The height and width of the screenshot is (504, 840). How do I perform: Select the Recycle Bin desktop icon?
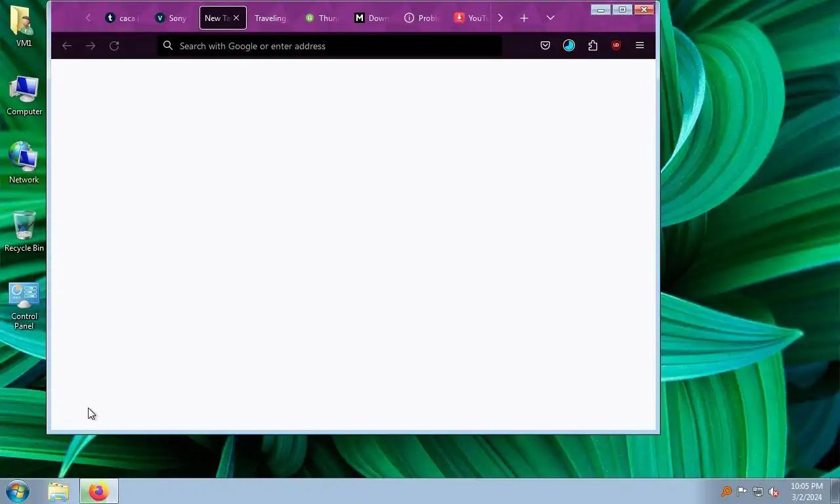(x=24, y=231)
